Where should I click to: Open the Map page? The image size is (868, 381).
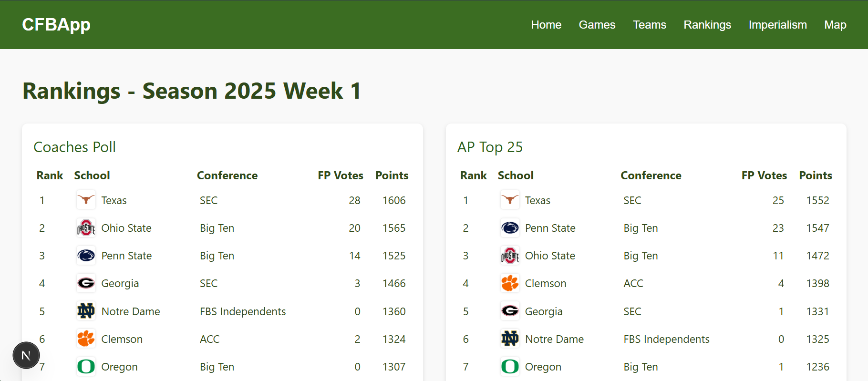coord(835,24)
